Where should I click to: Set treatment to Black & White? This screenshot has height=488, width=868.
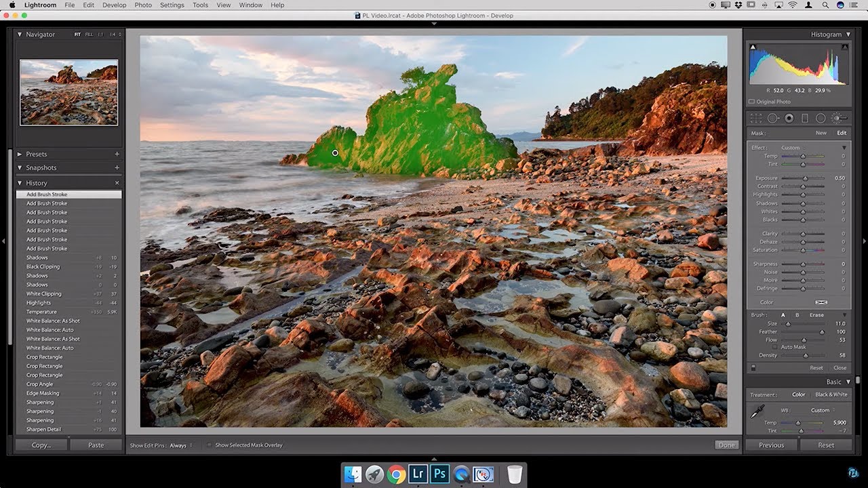click(831, 394)
